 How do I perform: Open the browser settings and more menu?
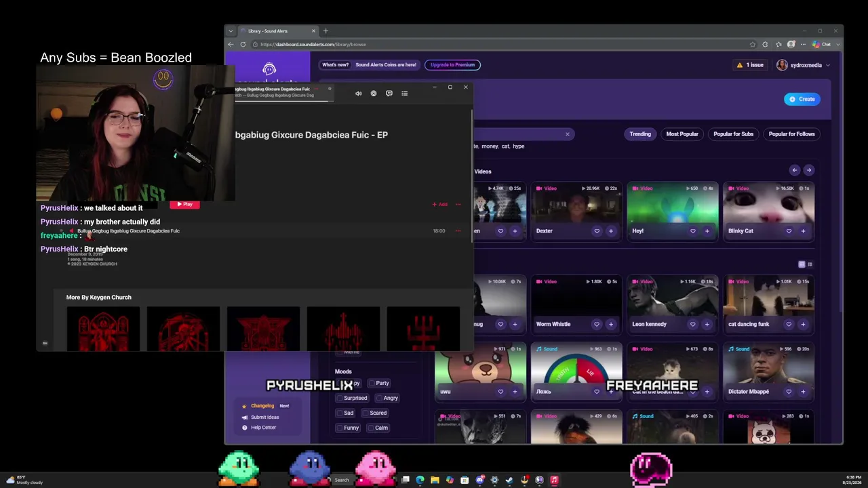(804, 45)
